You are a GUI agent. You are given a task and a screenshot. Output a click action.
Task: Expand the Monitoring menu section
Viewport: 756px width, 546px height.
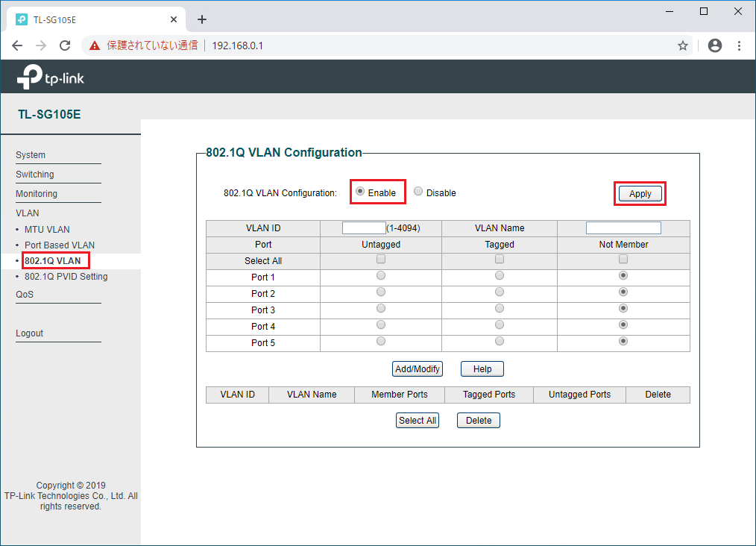(x=37, y=193)
